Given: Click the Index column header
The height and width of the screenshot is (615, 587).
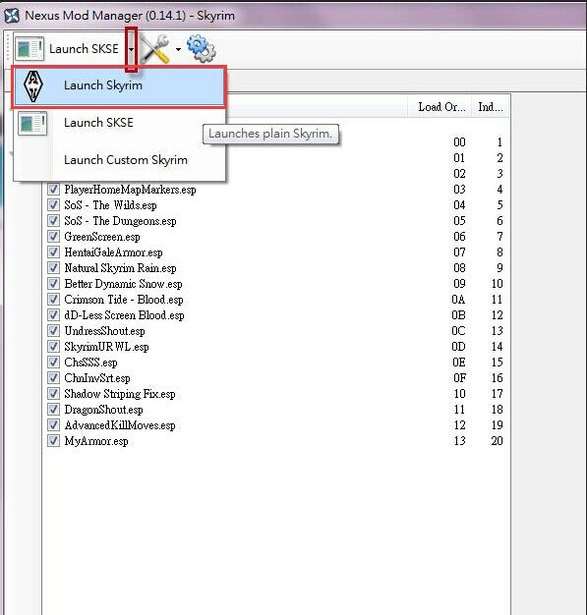Looking at the screenshot, I should pos(490,107).
